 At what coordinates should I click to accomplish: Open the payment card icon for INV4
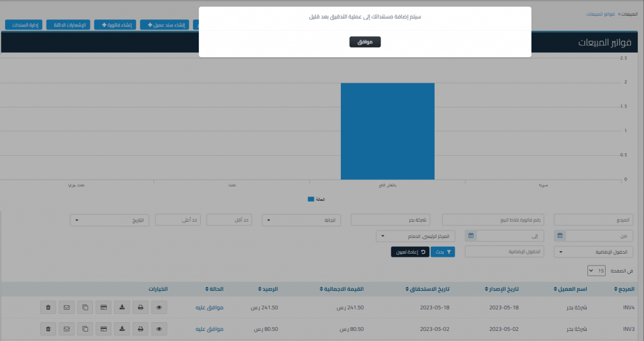(103, 308)
